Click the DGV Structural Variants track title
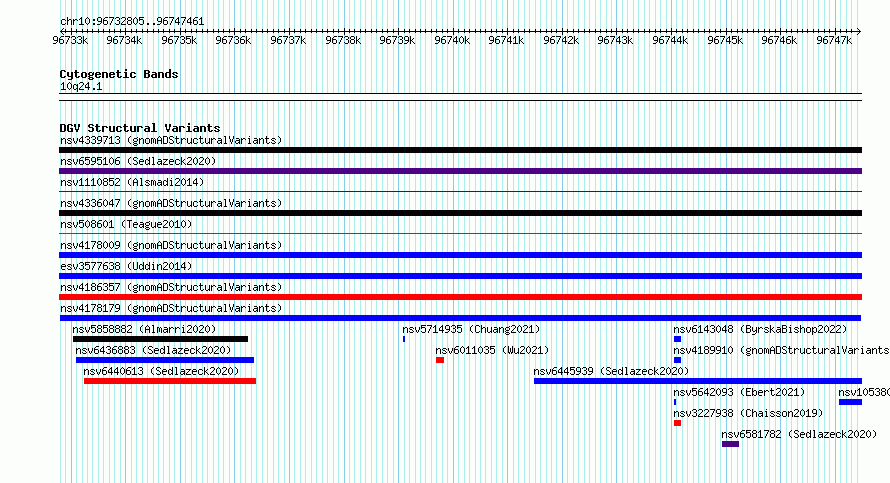This screenshot has width=890, height=483. [140, 128]
